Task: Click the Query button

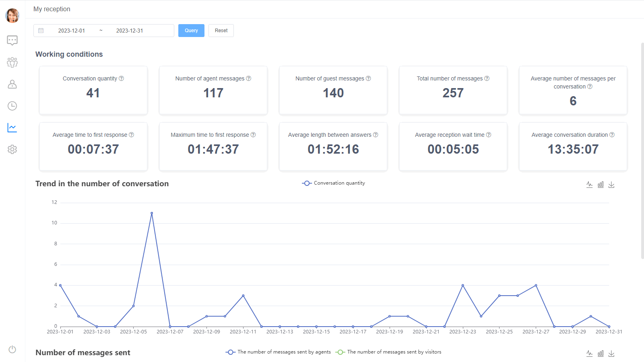Action: [191, 31]
